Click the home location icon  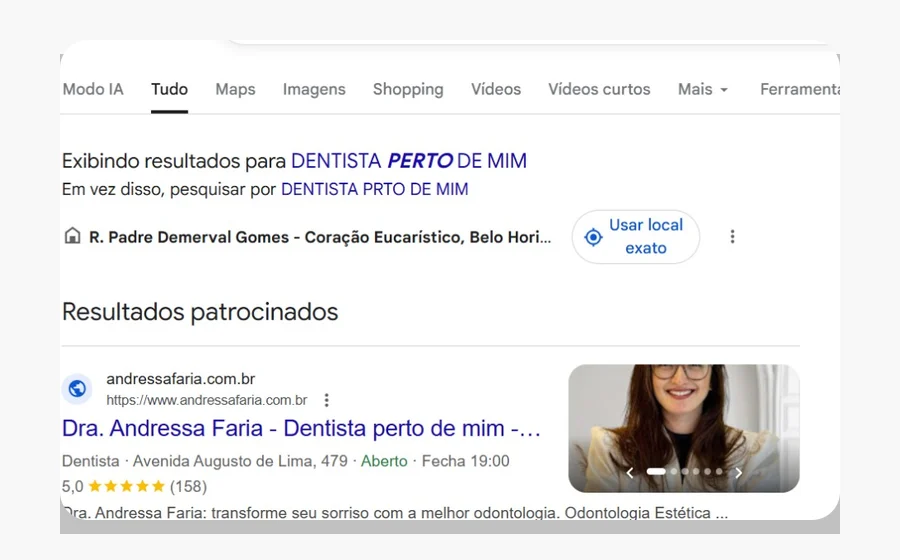point(72,236)
